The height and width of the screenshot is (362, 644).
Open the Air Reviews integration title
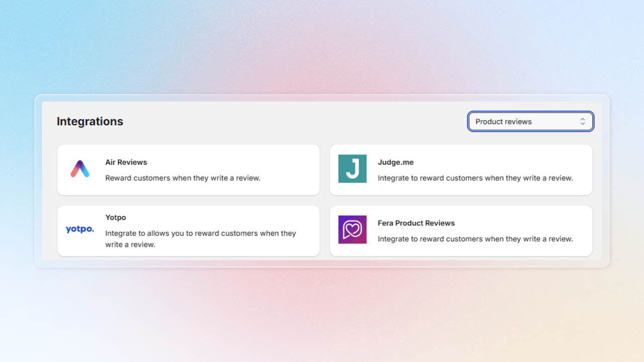click(x=126, y=162)
